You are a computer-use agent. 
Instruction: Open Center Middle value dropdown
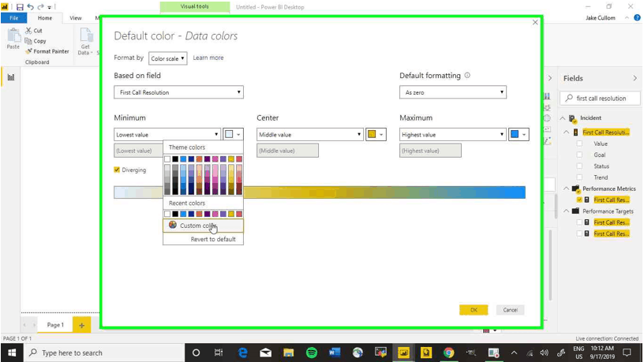coord(310,135)
